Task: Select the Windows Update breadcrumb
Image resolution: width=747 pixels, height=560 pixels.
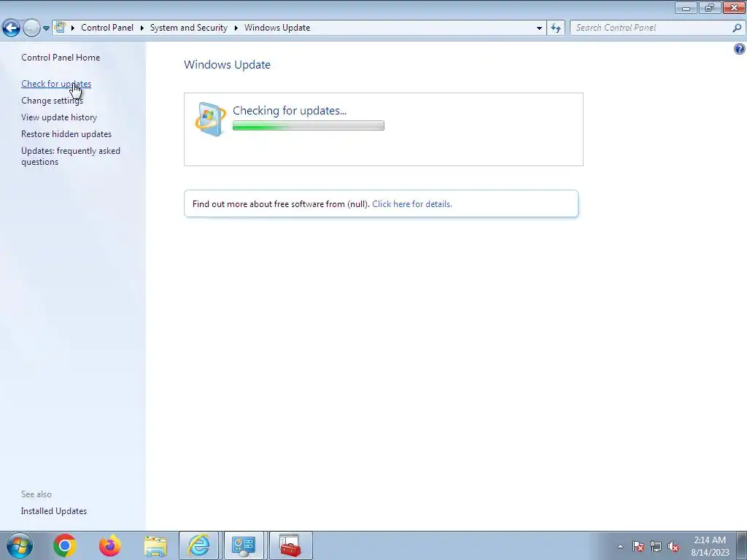Action: pyautogui.click(x=277, y=28)
